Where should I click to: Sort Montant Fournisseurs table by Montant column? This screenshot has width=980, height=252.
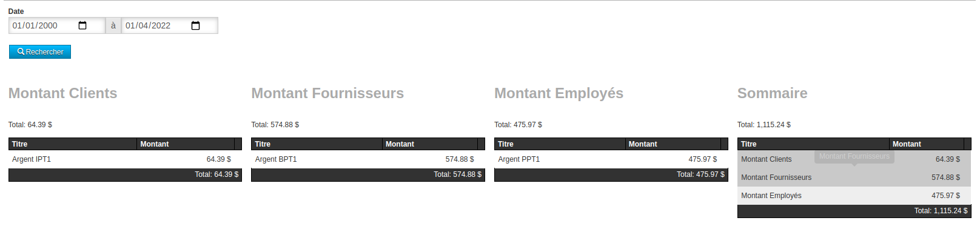tap(430, 144)
